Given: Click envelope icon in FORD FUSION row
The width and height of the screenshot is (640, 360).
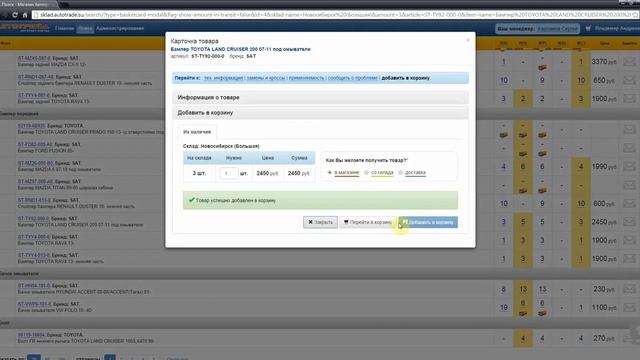Looking at the screenshot, I should (629, 148).
